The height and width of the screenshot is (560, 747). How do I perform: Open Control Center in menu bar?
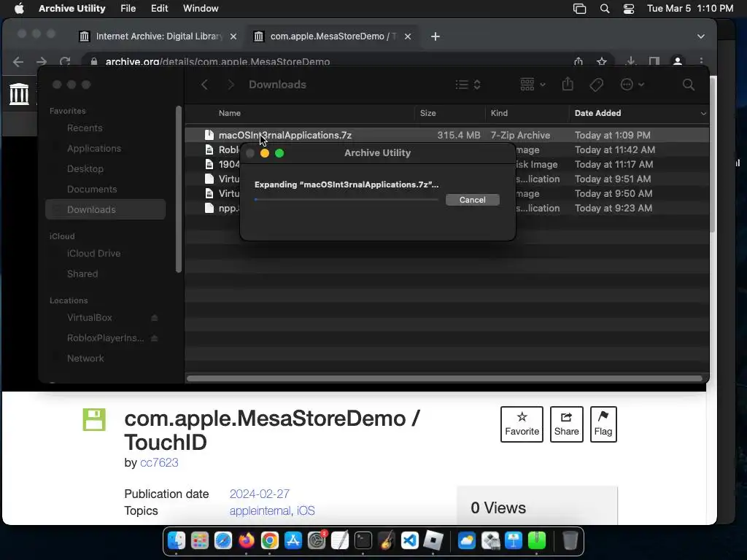pyautogui.click(x=629, y=9)
